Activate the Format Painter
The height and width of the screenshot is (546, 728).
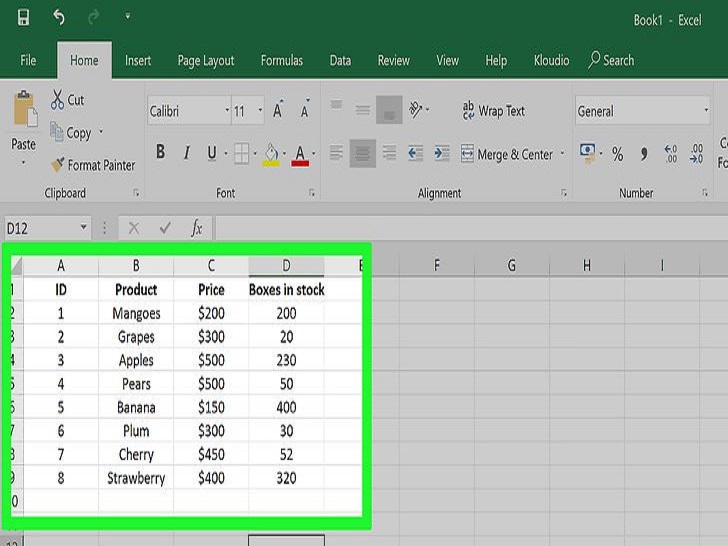click(93, 165)
